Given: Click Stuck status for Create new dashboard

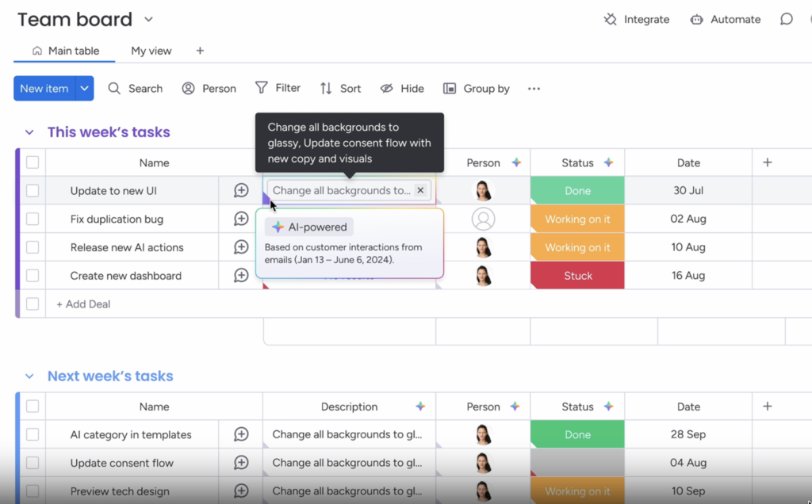Looking at the screenshot, I should [x=577, y=275].
